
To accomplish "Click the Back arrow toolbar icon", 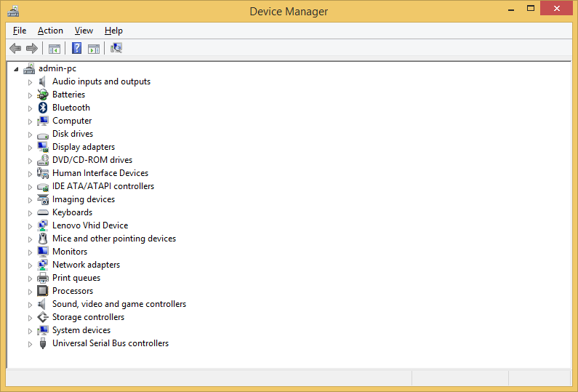I will 15,49.
